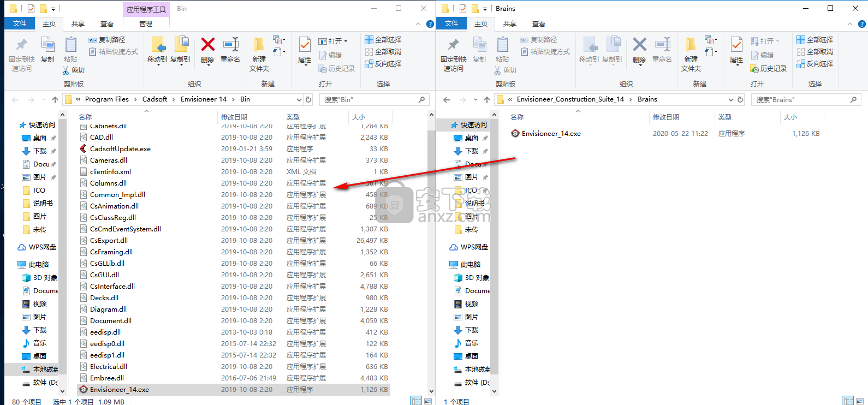Screen dimensions: 868x405
Task: Click the Up arrow in Brains navigation bar
Action: click(487, 99)
